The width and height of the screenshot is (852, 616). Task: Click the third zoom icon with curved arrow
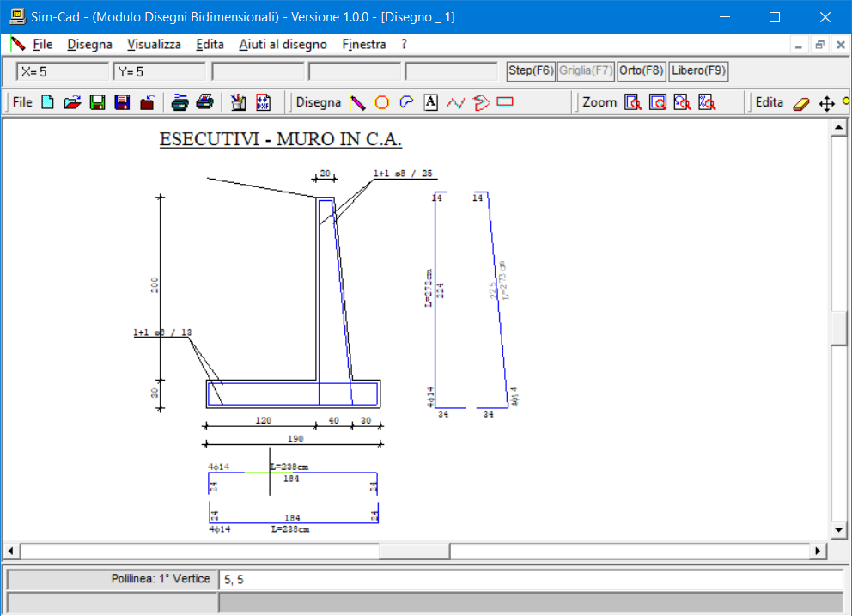tap(683, 102)
